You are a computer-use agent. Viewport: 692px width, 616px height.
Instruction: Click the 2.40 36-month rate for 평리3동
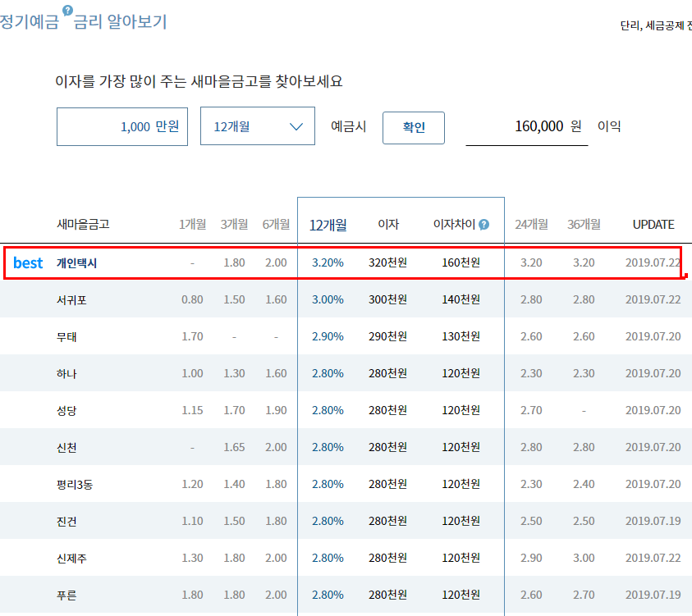tap(584, 484)
